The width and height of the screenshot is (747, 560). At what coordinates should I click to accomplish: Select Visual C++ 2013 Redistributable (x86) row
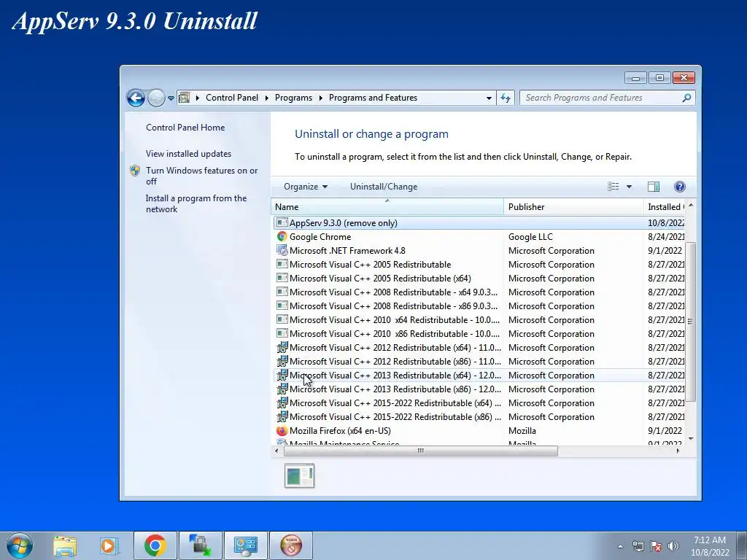pos(479,389)
